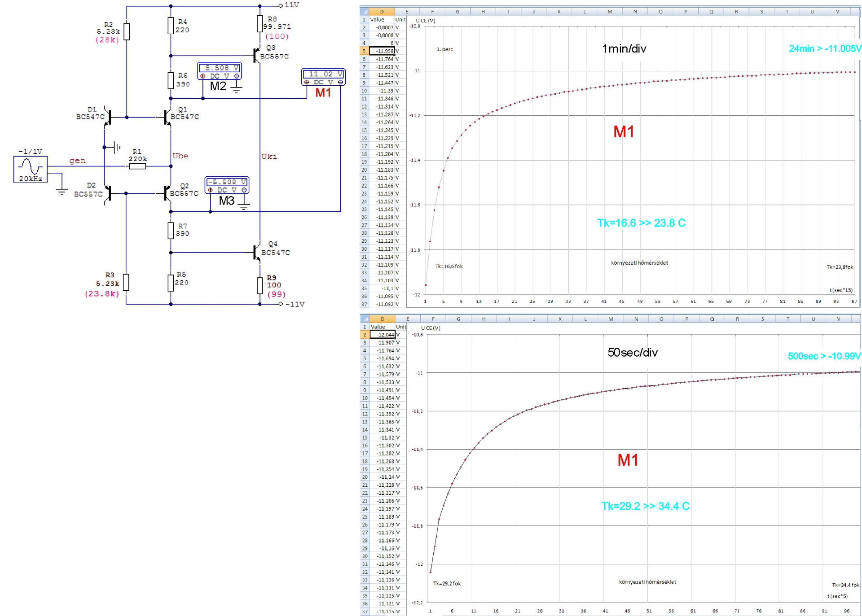Image resolution: width=862 pixels, height=616 pixels.
Task: Click the ground symbol below the generator
Action: 61,191
